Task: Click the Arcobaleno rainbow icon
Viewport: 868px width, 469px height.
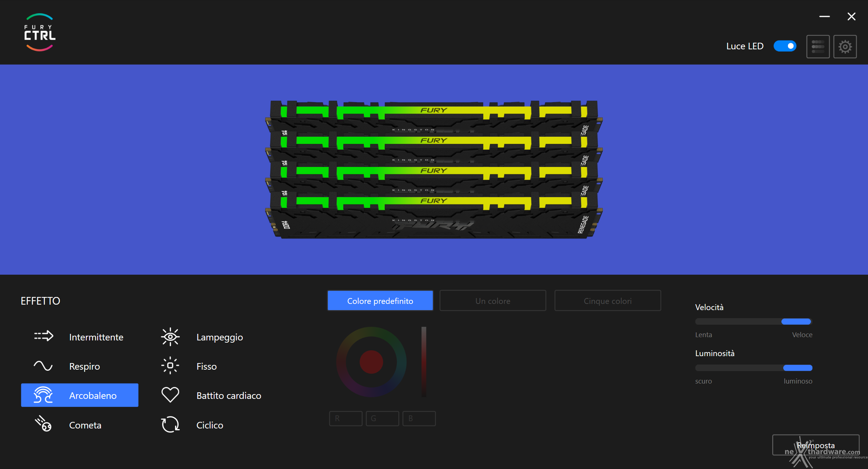Action: (43, 395)
